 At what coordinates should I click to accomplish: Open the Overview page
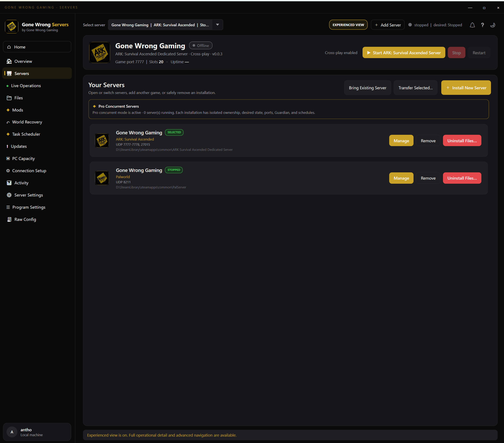click(37, 61)
